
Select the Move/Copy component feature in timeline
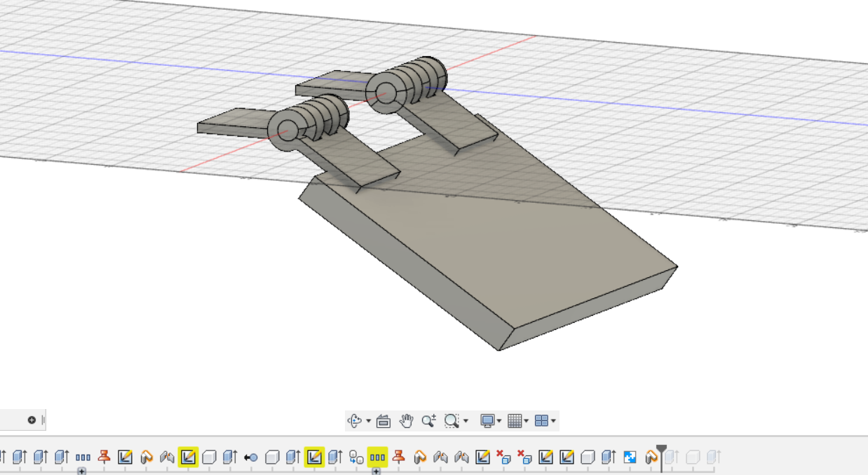[356, 457]
